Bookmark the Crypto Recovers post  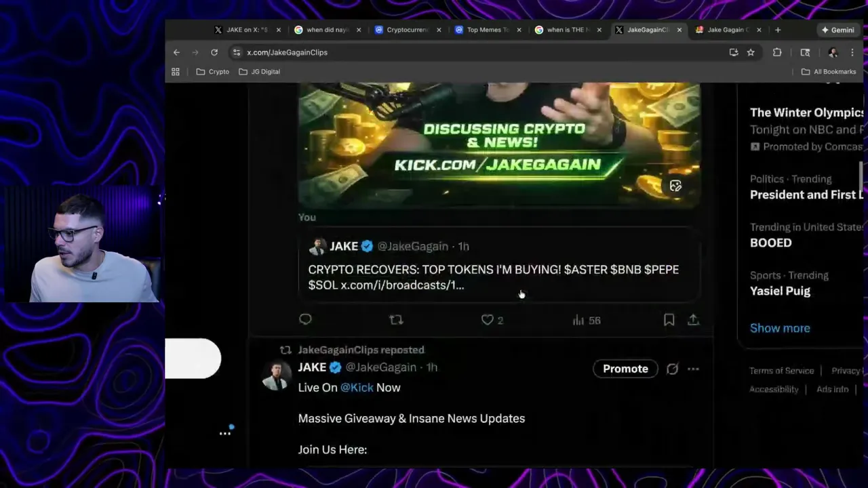[x=669, y=319]
